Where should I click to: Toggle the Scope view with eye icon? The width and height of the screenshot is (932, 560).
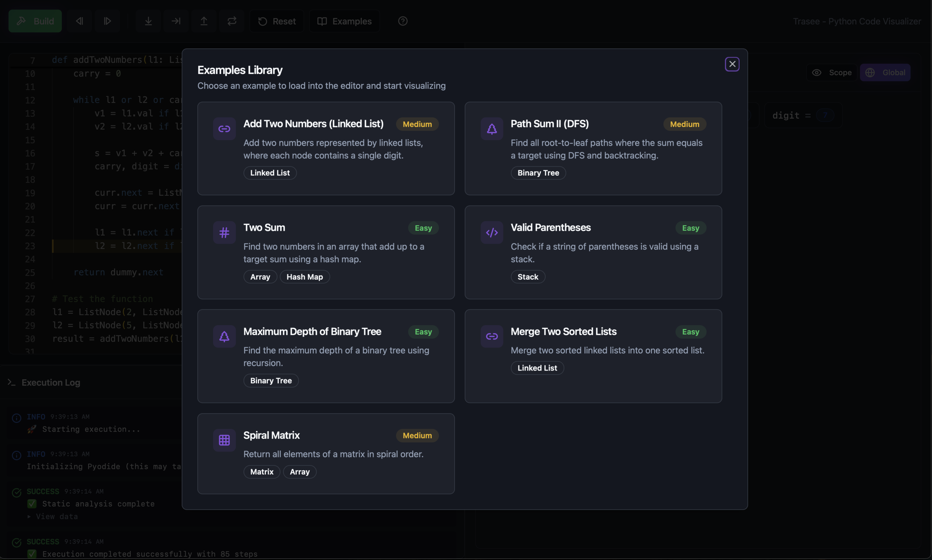click(832, 72)
